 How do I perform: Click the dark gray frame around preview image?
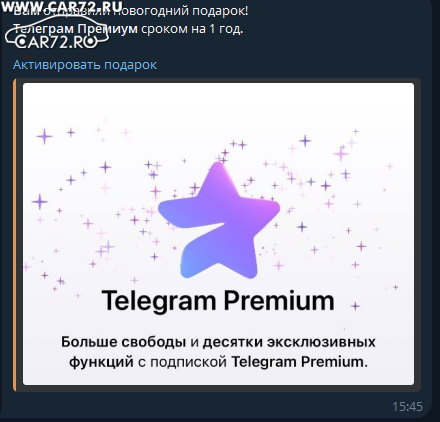[x=417, y=235]
